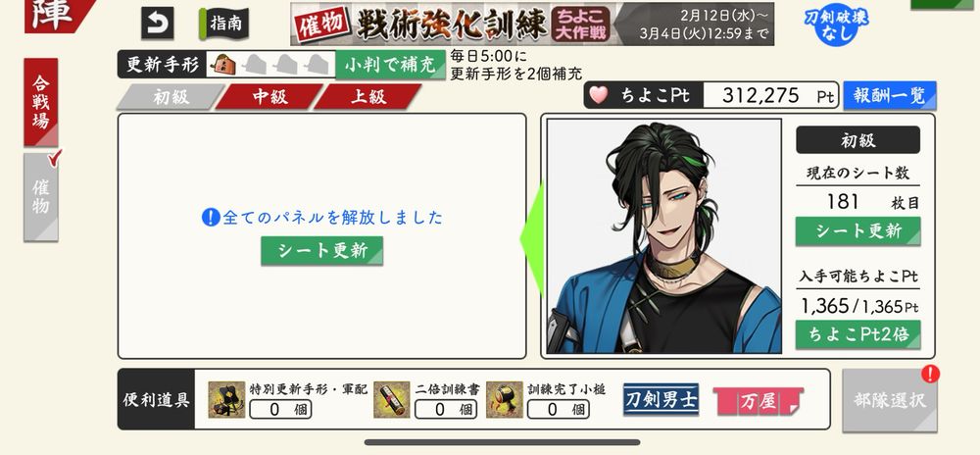The width and height of the screenshot is (980, 455).
Task: Switch to the 初級 difficulty tab
Action: point(170,97)
